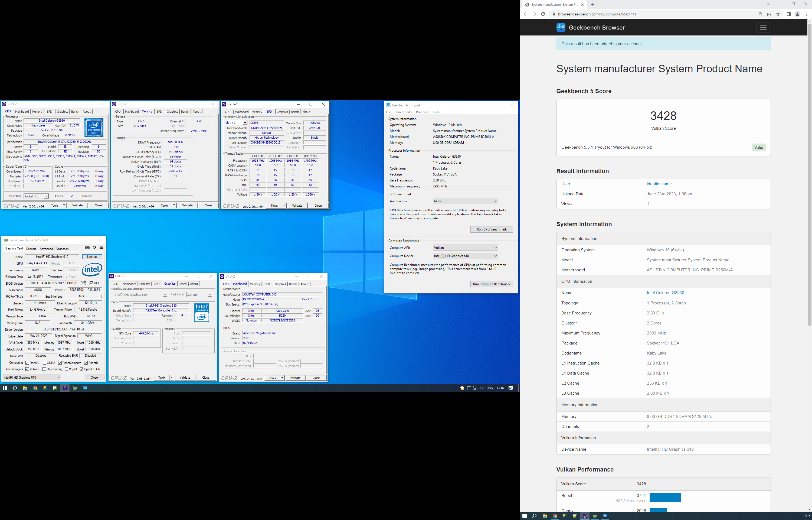Image resolution: width=812 pixels, height=520 pixels.
Task: Open the Perf Level Current dropdown
Action: pos(199,295)
